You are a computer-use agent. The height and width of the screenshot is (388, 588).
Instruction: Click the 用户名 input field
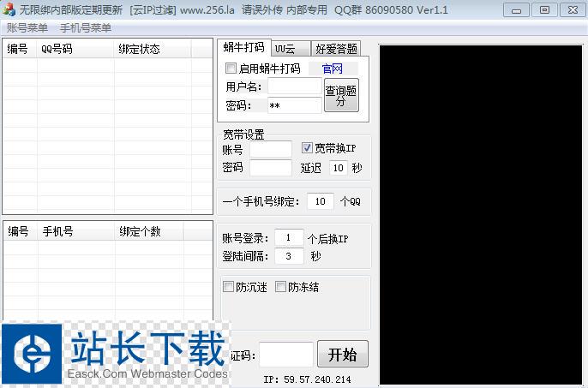294,87
